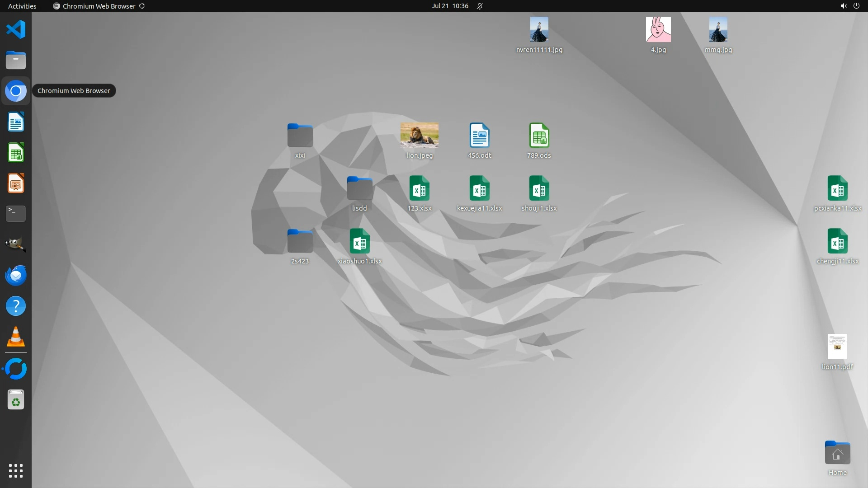Open the Trash in the dock
This screenshot has width=868, height=488.
coord(16,400)
